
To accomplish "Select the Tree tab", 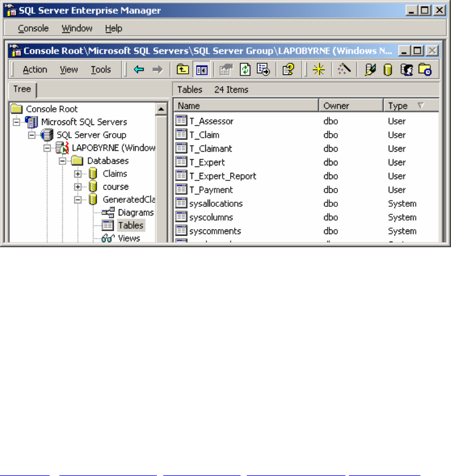I will tap(22, 89).
